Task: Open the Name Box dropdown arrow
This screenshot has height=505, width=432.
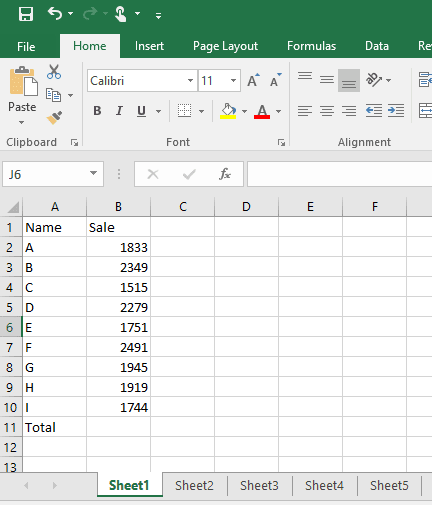Action: [x=94, y=173]
